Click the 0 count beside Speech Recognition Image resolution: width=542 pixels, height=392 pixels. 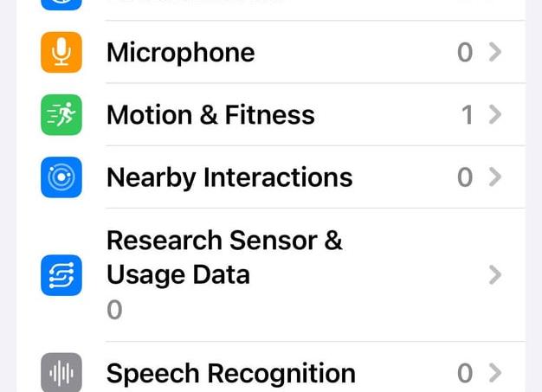pyautogui.click(x=465, y=373)
